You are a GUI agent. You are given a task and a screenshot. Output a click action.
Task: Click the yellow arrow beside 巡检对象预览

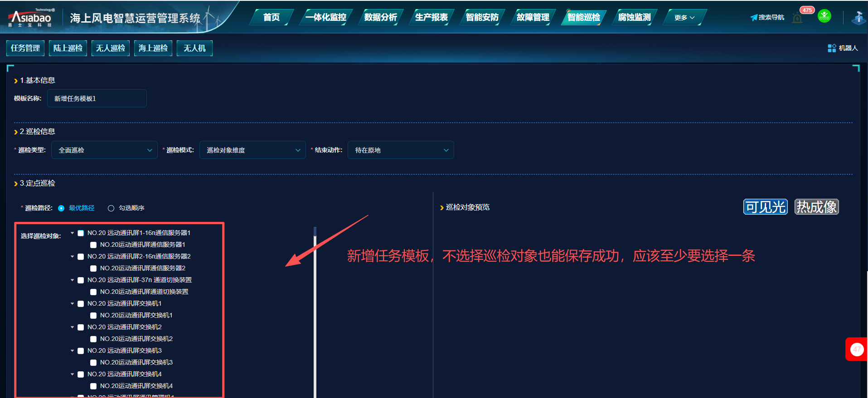click(x=441, y=208)
